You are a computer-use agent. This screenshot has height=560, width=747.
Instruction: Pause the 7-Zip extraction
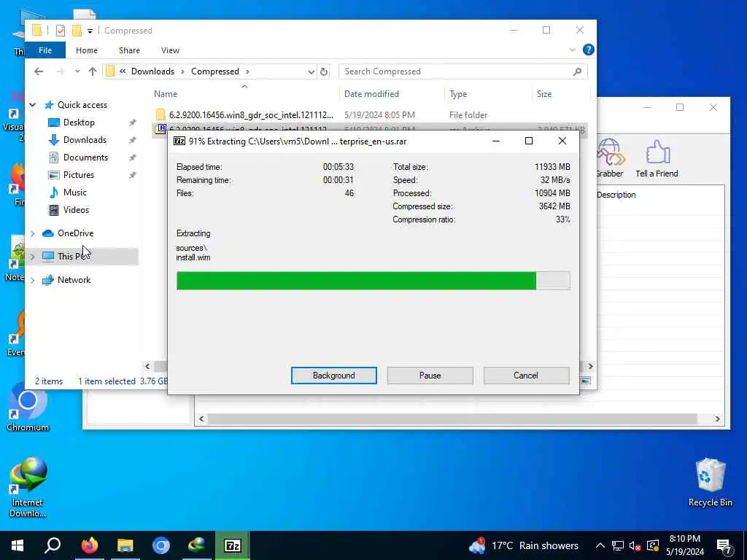coord(430,376)
